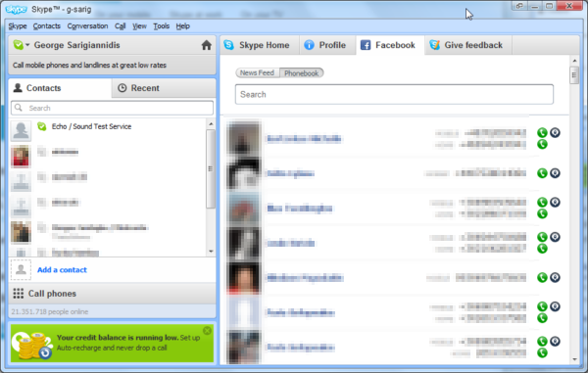588x373 pixels.
Task: Open the Conversation menu
Action: 87,26
